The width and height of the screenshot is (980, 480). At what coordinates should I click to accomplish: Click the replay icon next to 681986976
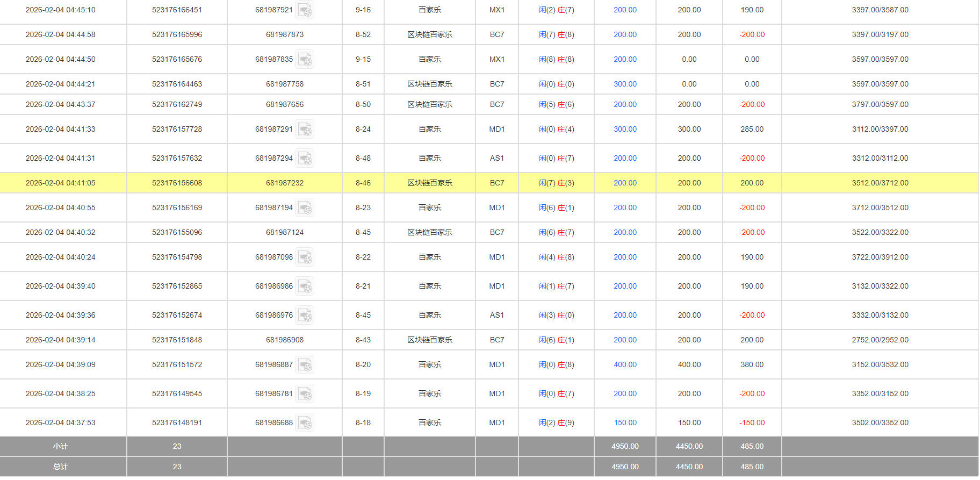305,316
